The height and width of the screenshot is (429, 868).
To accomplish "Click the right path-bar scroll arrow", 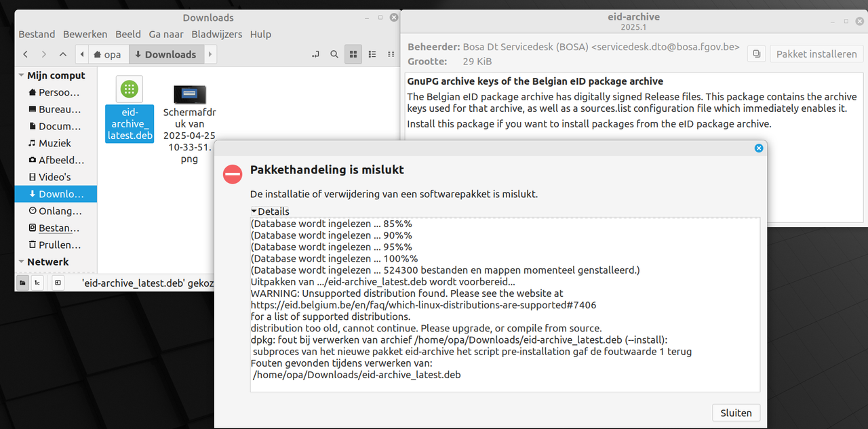I will pyautogui.click(x=210, y=54).
